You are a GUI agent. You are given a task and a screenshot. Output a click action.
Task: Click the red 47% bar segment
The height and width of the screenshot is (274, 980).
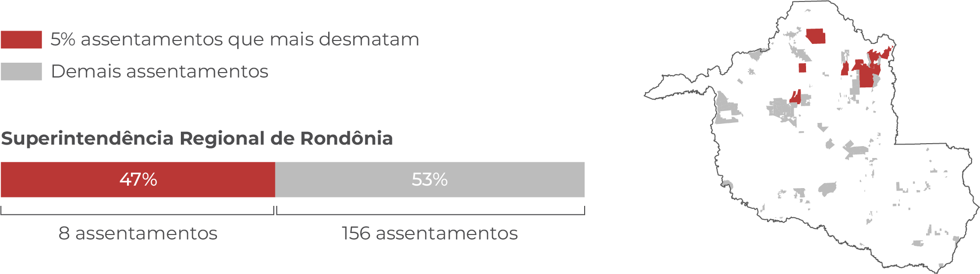[138, 180]
